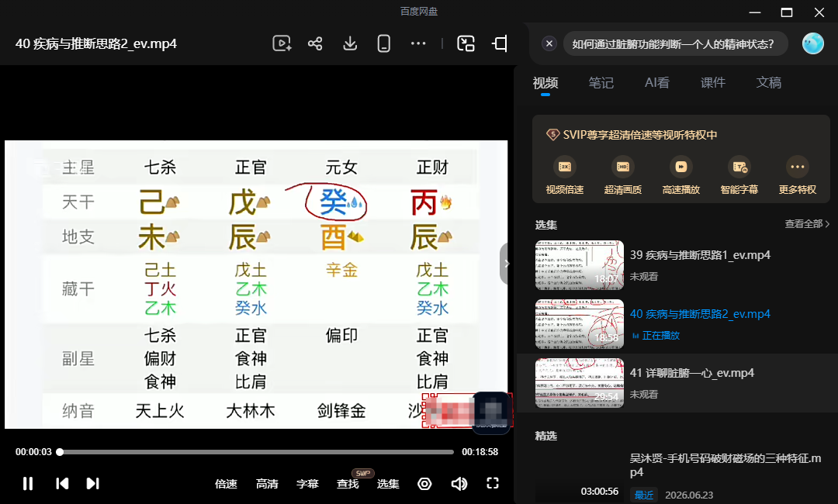Image resolution: width=838 pixels, height=504 pixels.
Task: Share the current video
Action: tap(315, 43)
